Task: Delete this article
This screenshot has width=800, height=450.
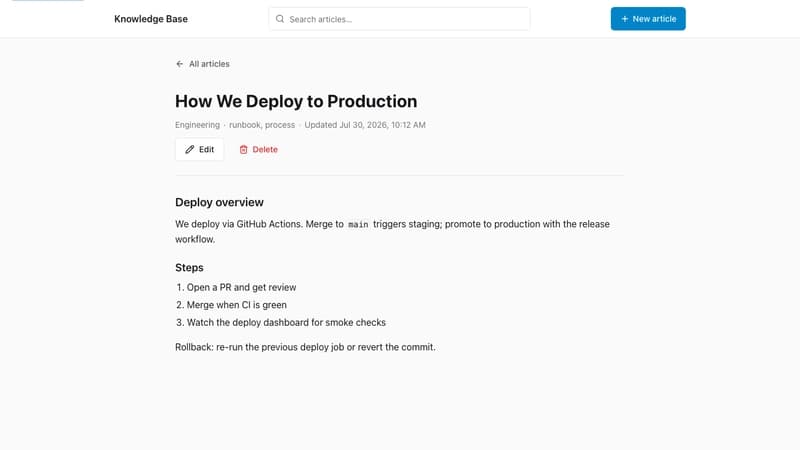Action: click(259, 149)
